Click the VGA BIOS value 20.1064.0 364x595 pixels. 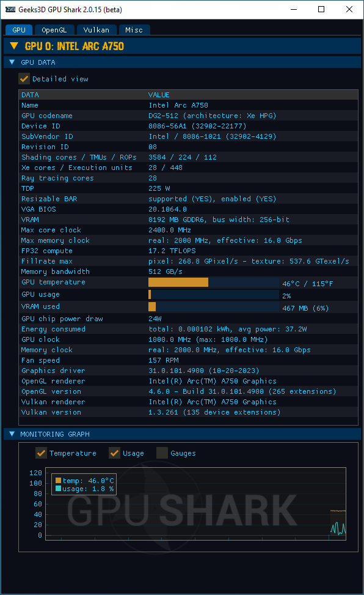coord(167,210)
